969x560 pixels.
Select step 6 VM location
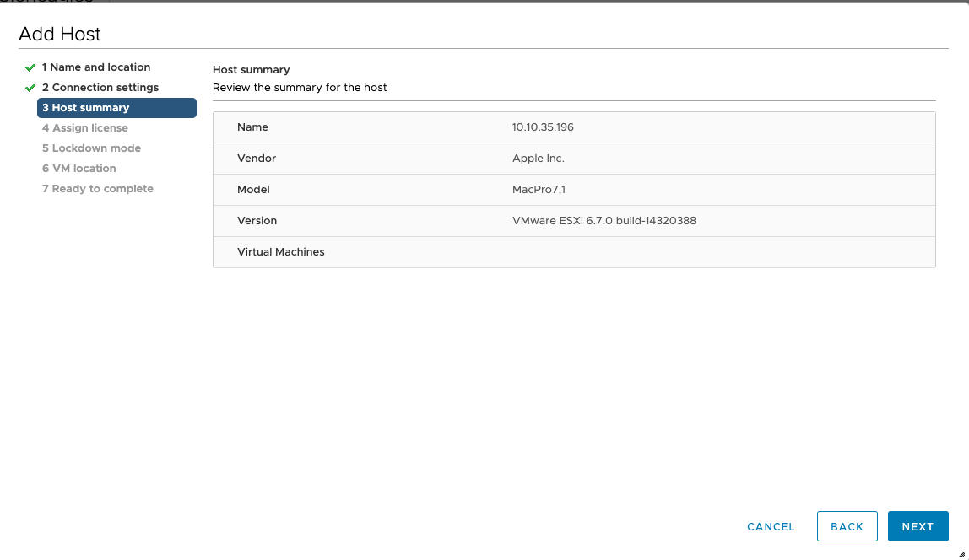click(79, 169)
